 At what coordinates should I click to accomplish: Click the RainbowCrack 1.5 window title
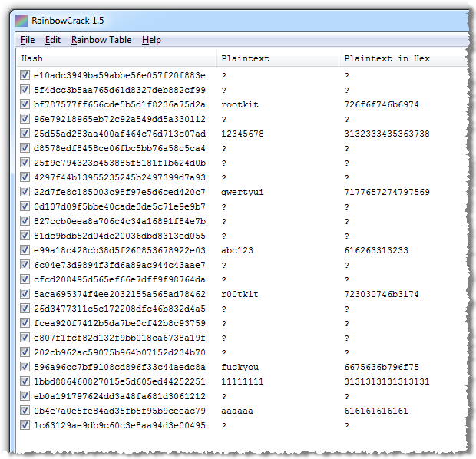click(68, 21)
